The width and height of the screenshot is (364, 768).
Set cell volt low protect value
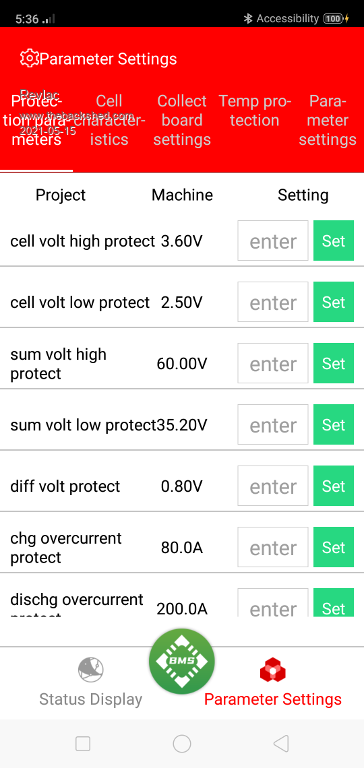(x=334, y=302)
